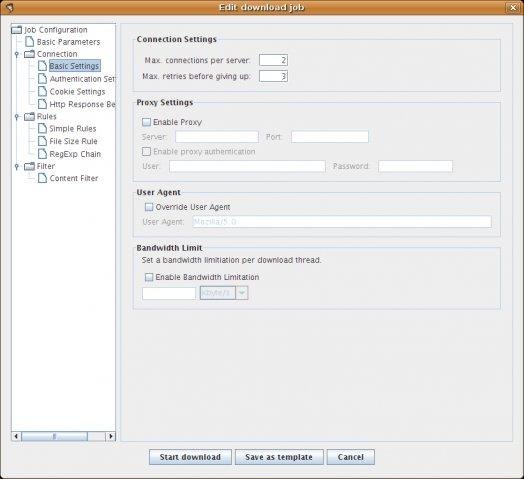
Task: Click the tree panel horizontal scrollbar thumb
Action: (54, 436)
